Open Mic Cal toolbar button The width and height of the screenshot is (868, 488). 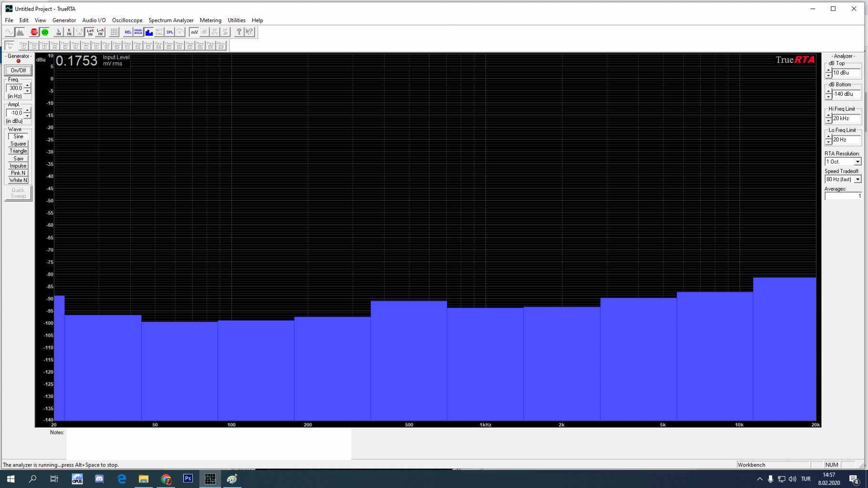point(159,32)
